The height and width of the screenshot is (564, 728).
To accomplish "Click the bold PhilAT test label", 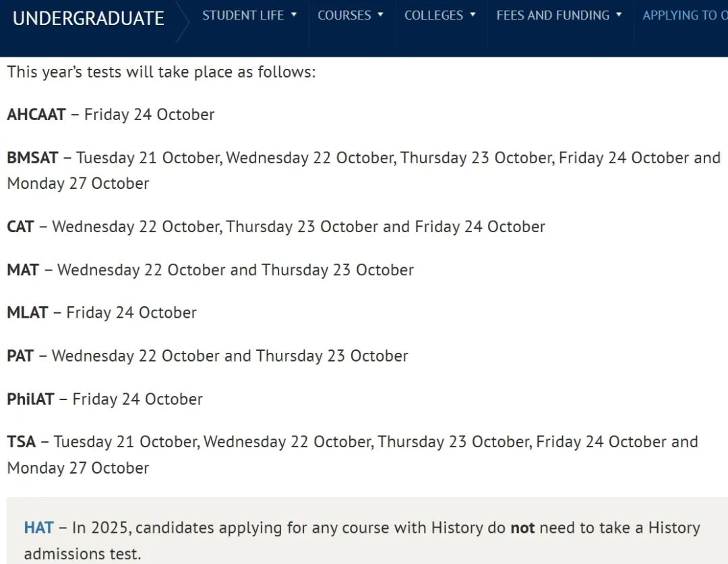I will (30, 399).
